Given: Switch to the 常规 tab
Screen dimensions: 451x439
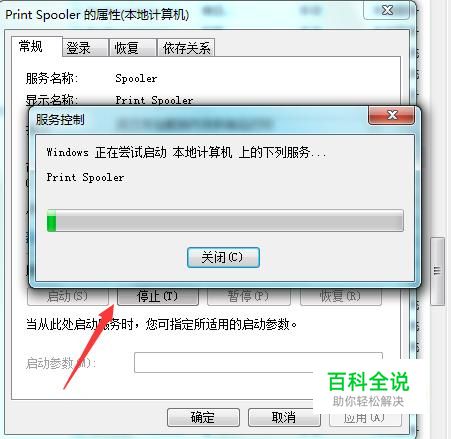Looking at the screenshot, I should tap(31, 46).
